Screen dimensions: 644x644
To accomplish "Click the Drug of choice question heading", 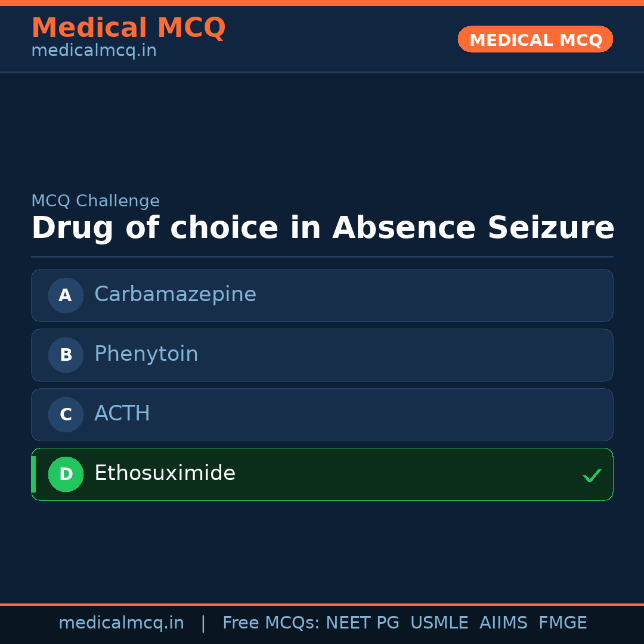I will click(323, 228).
